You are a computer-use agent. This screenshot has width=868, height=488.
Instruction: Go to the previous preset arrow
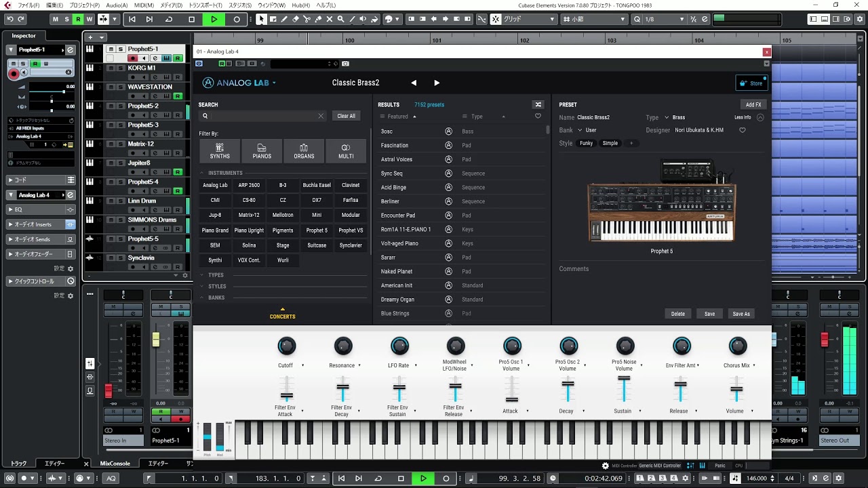click(x=414, y=83)
